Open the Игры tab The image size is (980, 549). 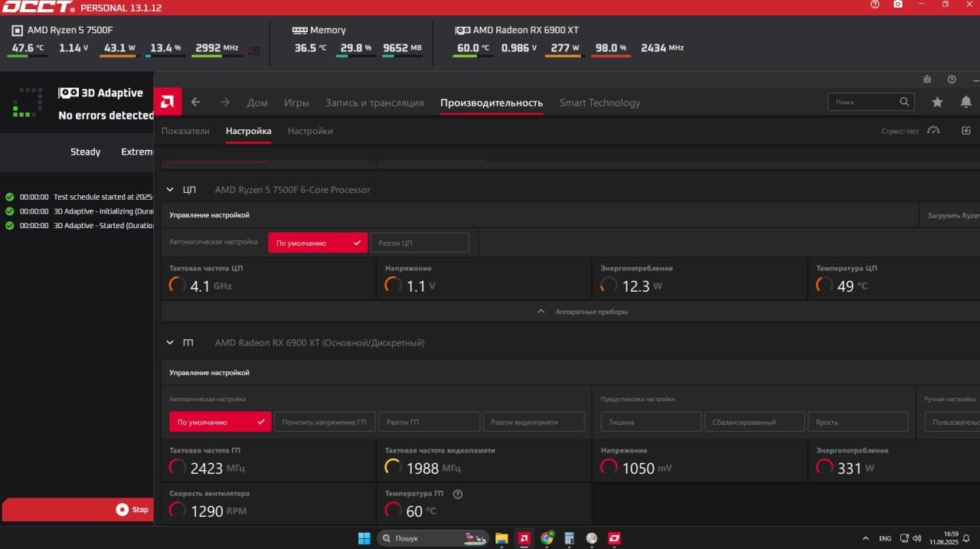[x=296, y=103]
